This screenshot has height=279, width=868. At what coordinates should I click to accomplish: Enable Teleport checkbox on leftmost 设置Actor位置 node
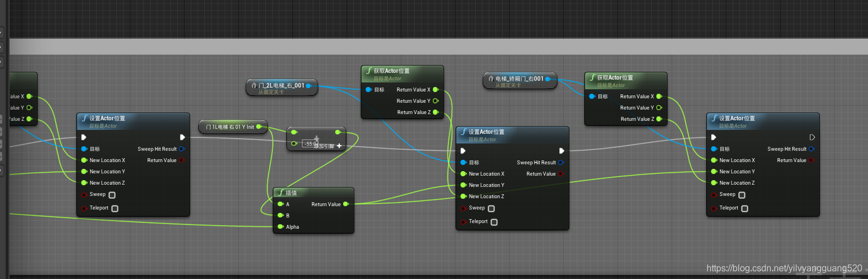tap(115, 208)
